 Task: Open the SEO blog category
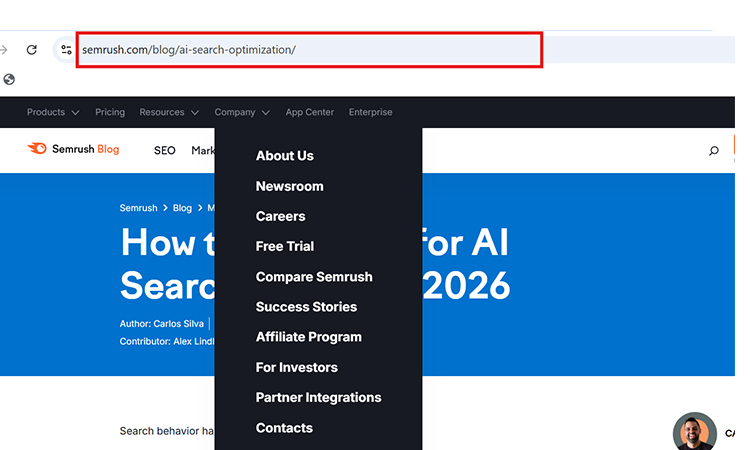(165, 151)
